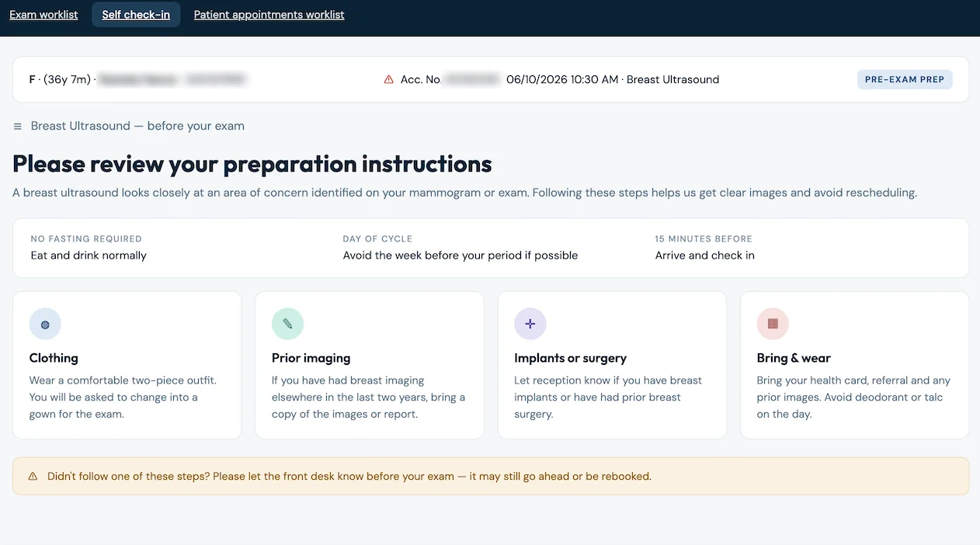This screenshot has width=980, height=545.
Task: Click the 15 MINUTES BEFORE label
Action: pos(704,239)
